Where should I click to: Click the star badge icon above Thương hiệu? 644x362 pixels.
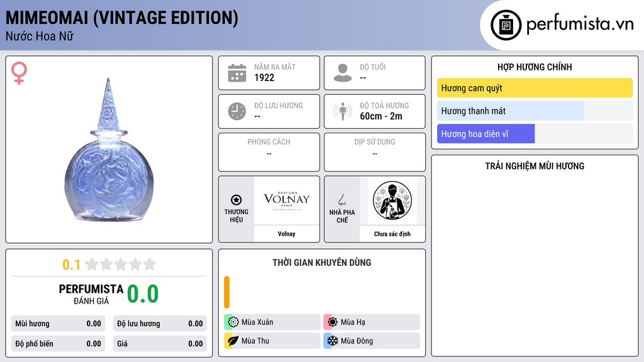click(x=236, y=200)
